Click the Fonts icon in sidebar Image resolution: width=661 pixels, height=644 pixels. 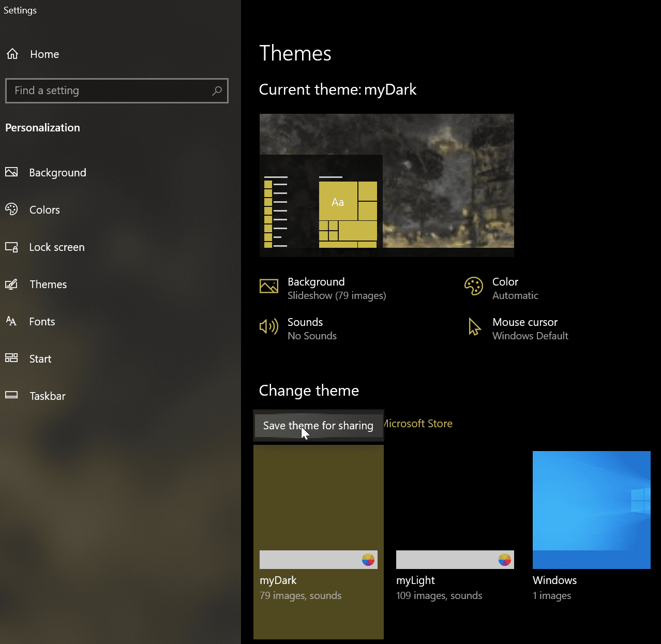tap(11, 321)
